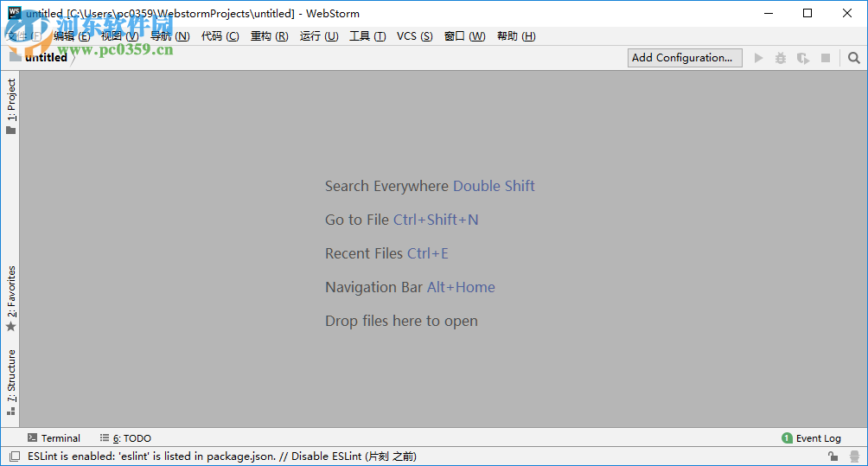Open the 7: Structure tool window tab

(x=10, y=382)
